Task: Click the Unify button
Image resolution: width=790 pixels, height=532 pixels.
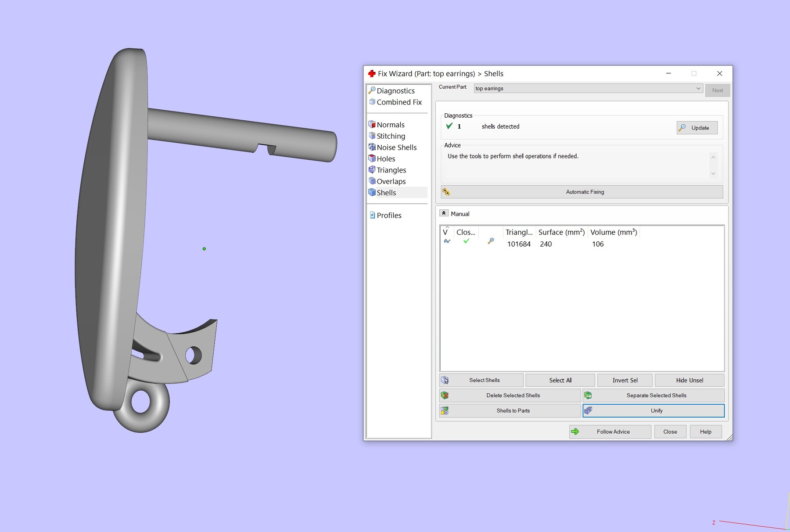Action: (x=654, y=410)
